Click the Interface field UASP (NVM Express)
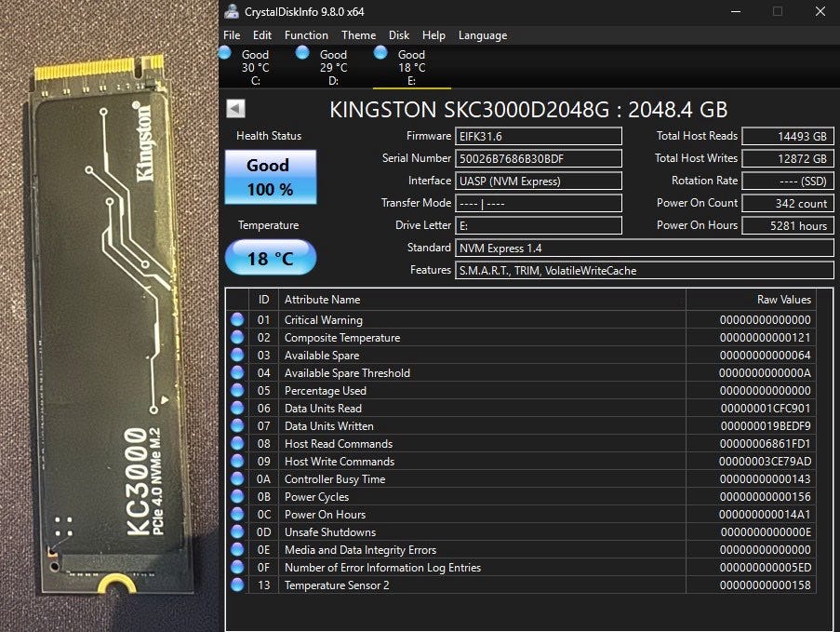This screenshot has height=632, width=840. point(539,182)
